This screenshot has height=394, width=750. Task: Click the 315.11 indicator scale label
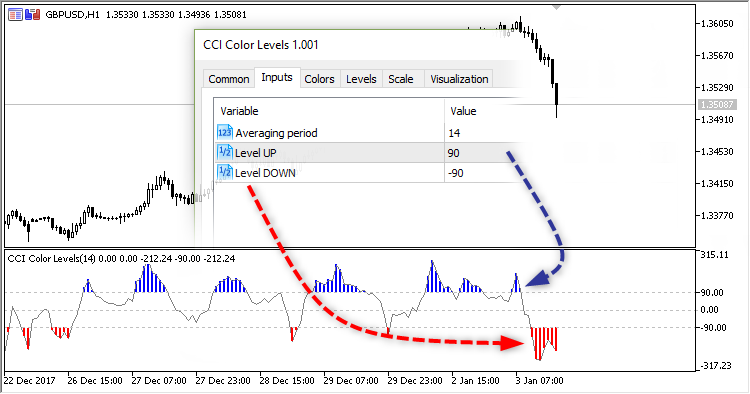[714, 255]
